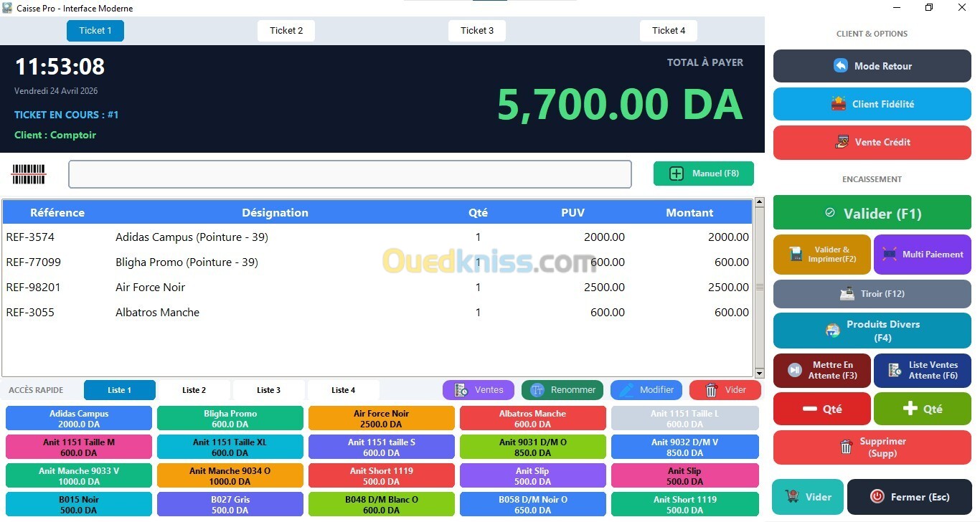Screen dimensions: 980x522
Task: Open the Ticket 4 tab
Action: click(669, 31)
